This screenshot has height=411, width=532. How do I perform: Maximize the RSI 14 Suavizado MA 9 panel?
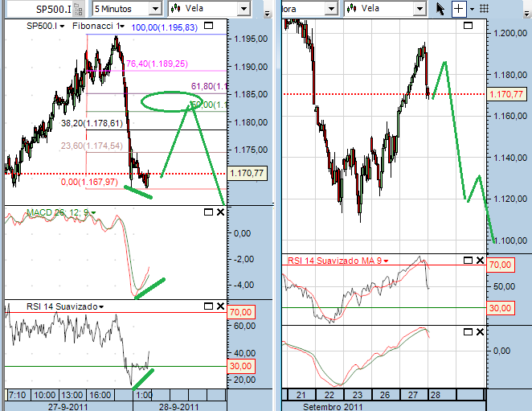[x=469, y=260]
